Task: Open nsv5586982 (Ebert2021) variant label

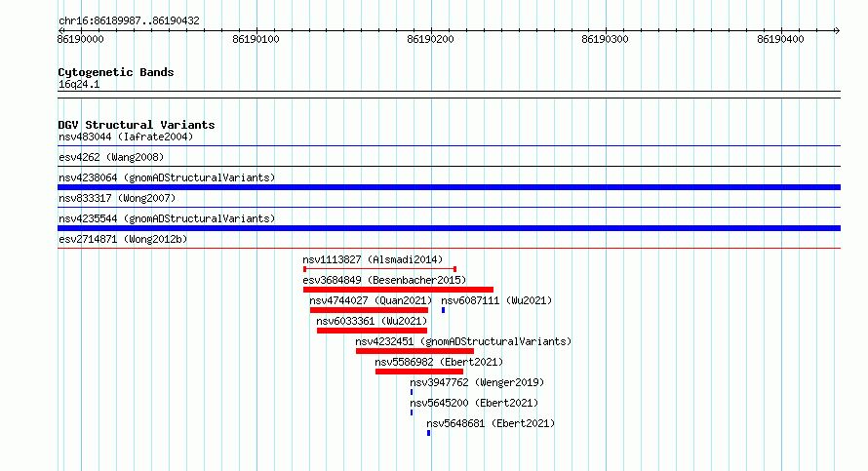Action: (x=439, y=362)
